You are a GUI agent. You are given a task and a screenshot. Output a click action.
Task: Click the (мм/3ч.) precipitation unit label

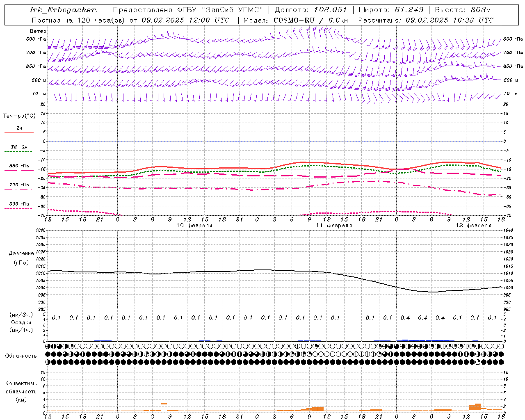21,315
